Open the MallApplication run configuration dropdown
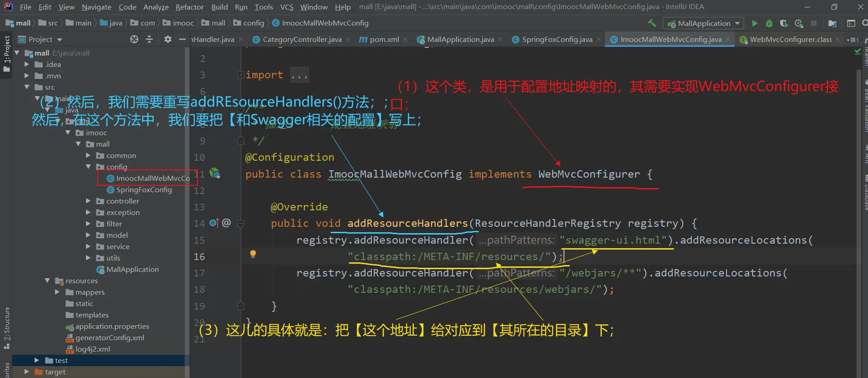 (703, 23)
